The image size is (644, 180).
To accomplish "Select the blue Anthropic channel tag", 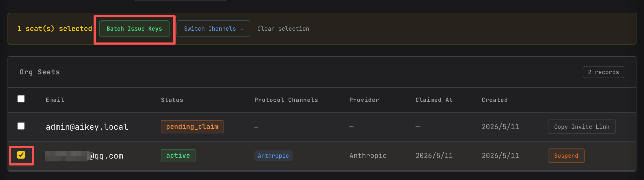I will point(273,156).
